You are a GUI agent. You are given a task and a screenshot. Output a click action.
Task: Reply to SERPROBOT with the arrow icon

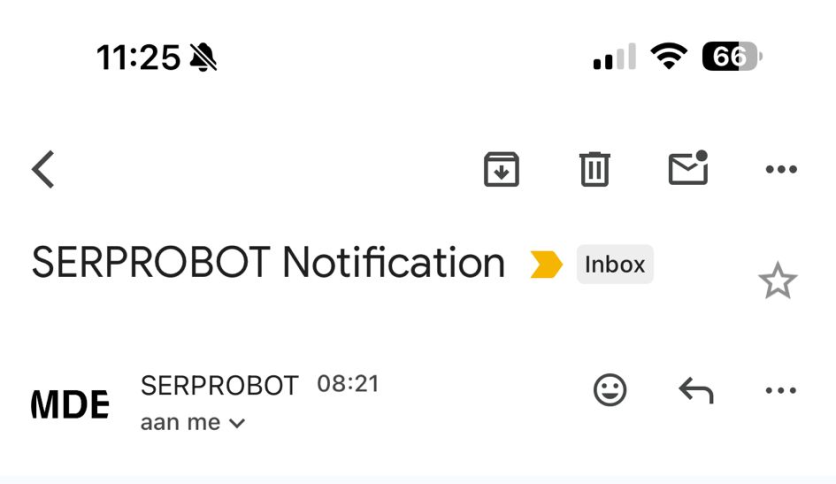tap(696, 391)
